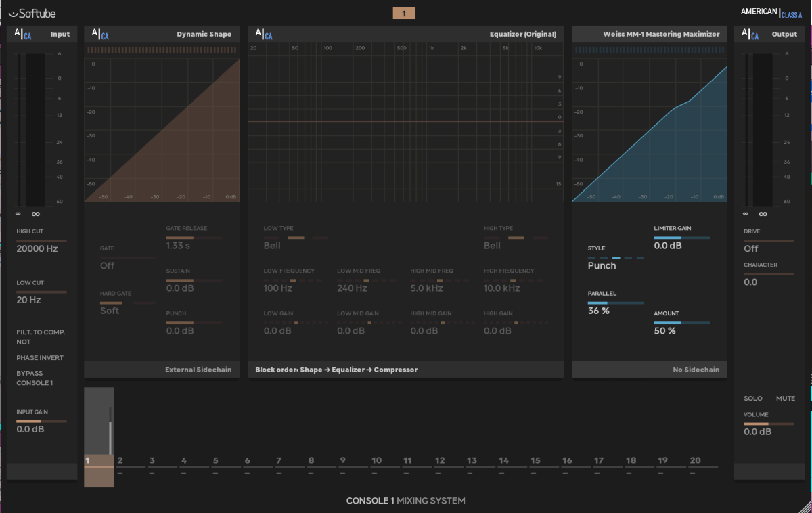Mute the current channel
The height and width of the screenshot is (513, 812).
[786, 399]
